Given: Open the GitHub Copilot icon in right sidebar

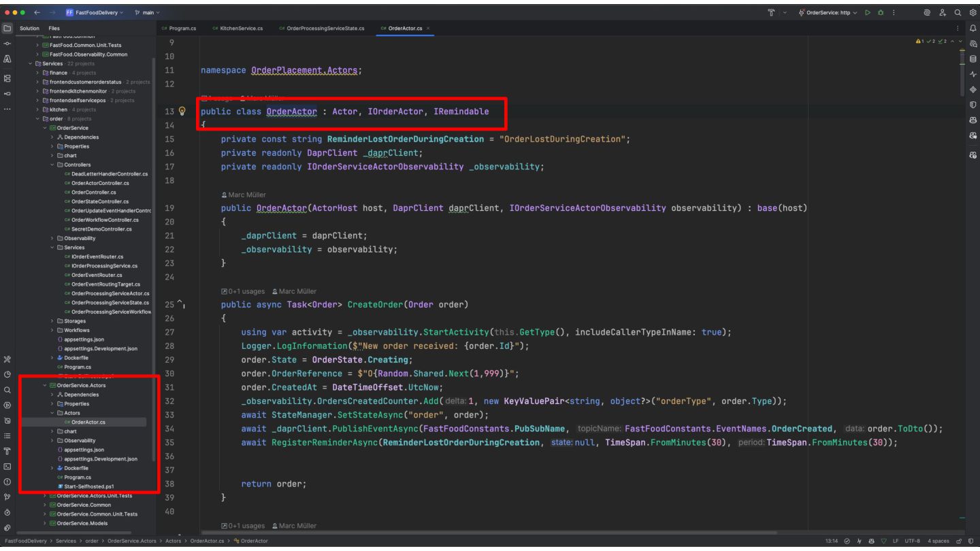Looking at the screenshot, I should (x=973, y=122).
